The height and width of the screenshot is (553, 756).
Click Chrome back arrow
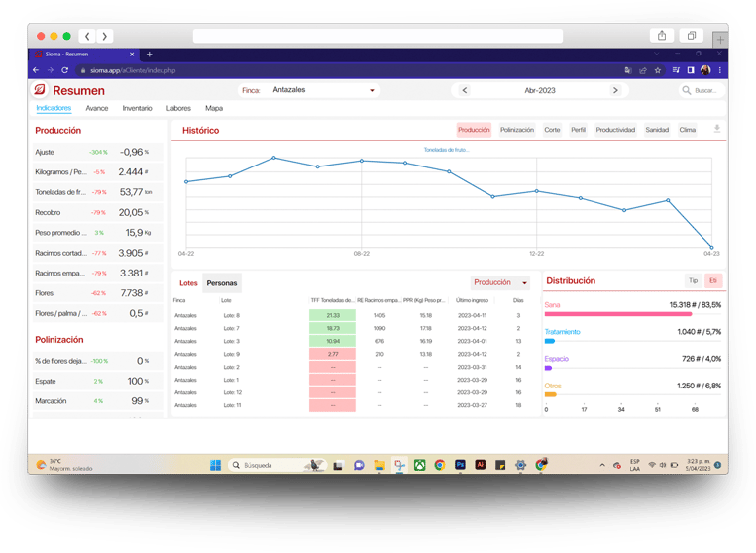click(36, 70)
